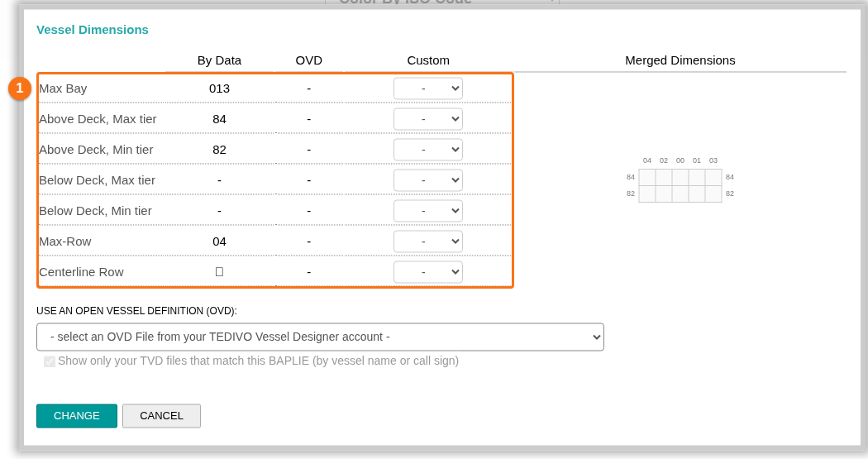Image resolution: width=868 pixels, height=459 pixels.
Task: Open the Max-Row custom dropdown
Action: point(428,241)
